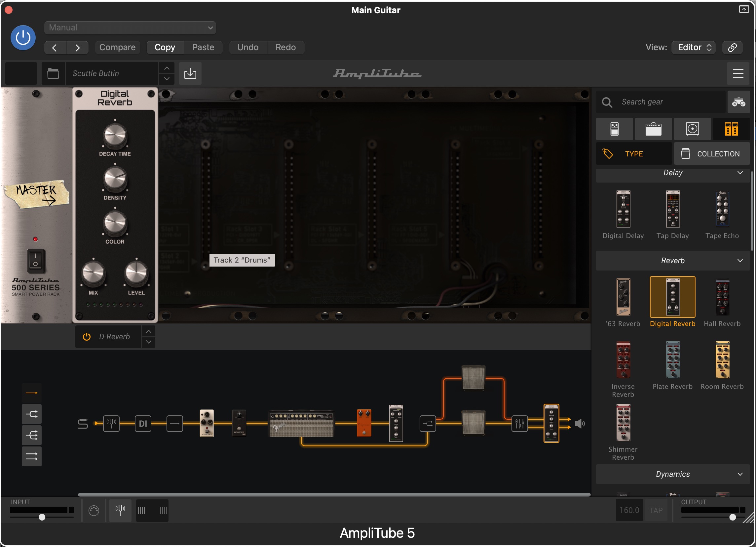Click the Compare button
This screenshot has height=547, width=756.
click(117, 47)
